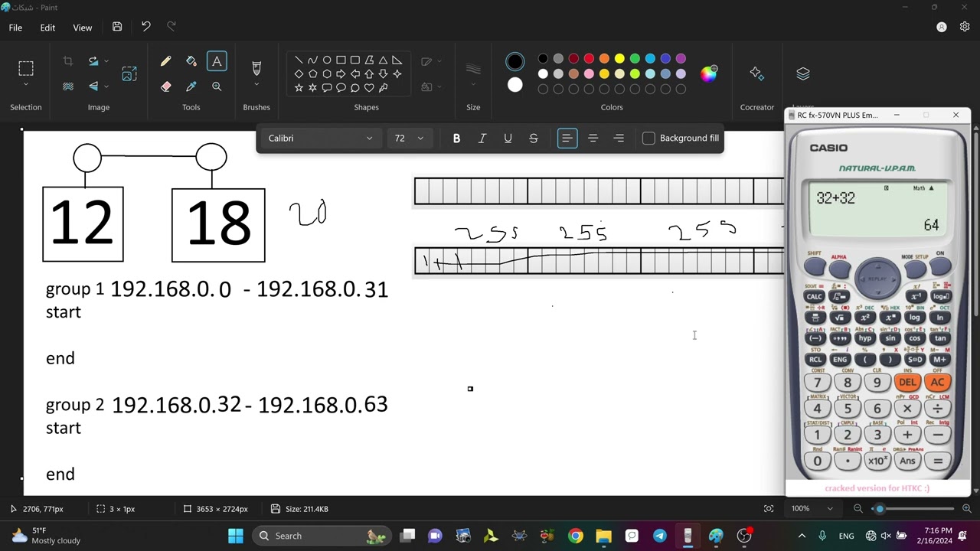Viewport: 980px width, 551px height.
Task: Expand the Brushes dropdown arrow
Action: pyautogui.click(x=256, y=85)
